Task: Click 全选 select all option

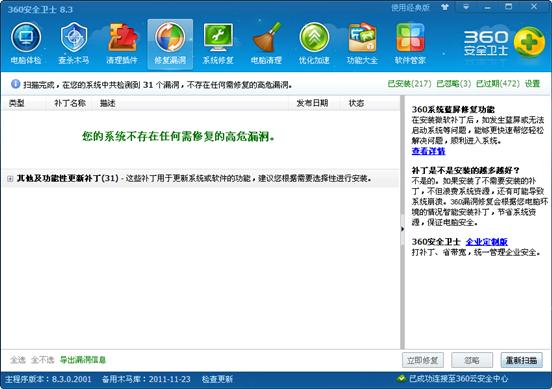Action: click(x=18, y=360)
